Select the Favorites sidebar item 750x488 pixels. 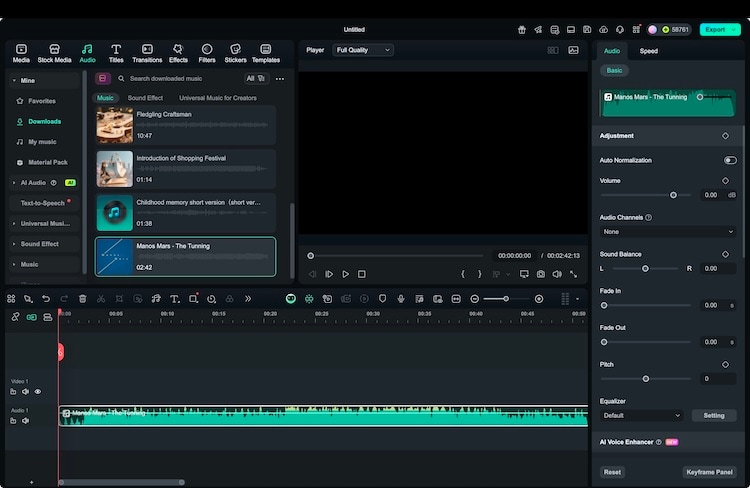click(42, 101)
